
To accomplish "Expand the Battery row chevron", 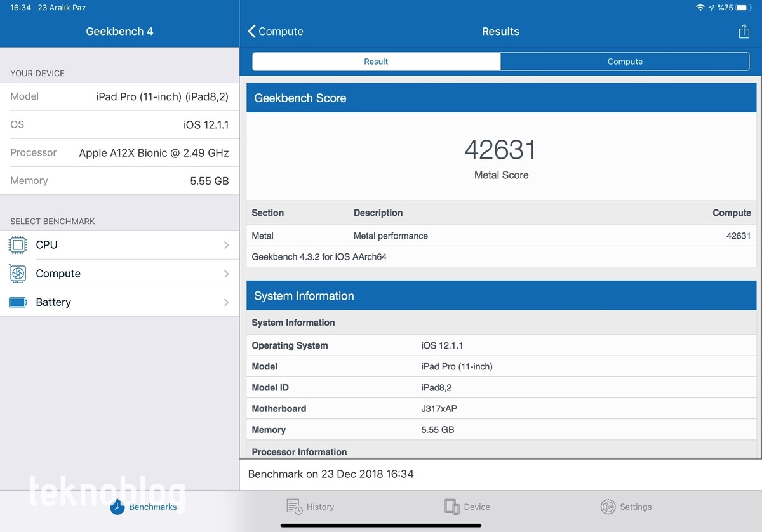I will click(x=226, y=303).
